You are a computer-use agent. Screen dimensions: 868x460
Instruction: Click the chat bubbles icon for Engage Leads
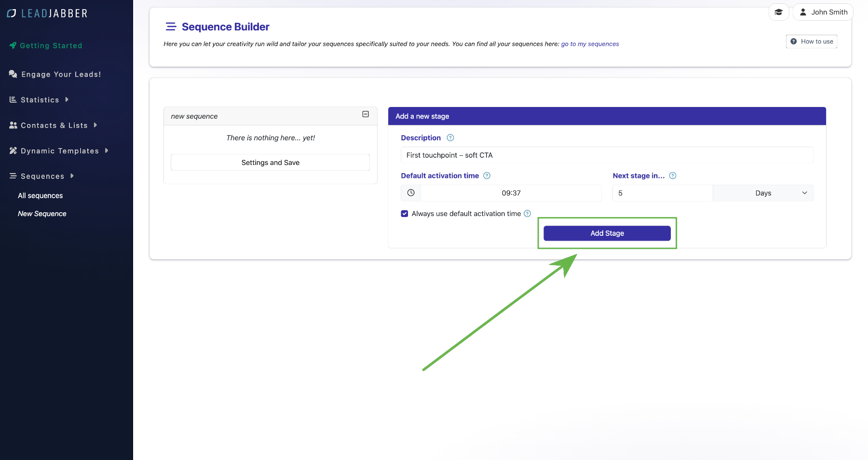pyautogui.click(x=13, y=74)
